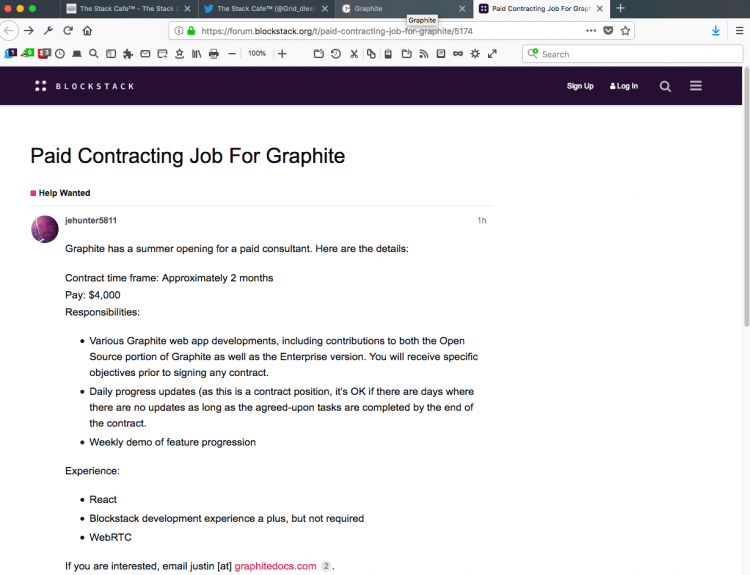750x575 pixels.
Task: Open the jehunter5811 username link
Action: [91, 221]
